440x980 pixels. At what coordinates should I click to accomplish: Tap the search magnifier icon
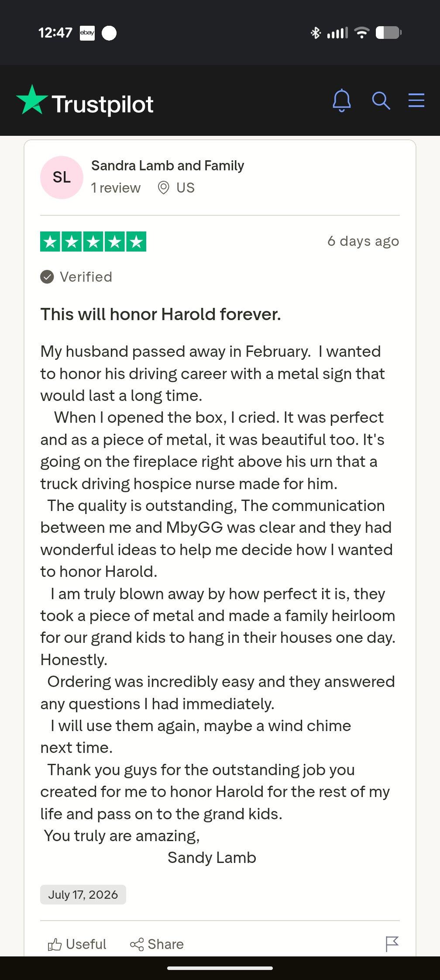381,100
